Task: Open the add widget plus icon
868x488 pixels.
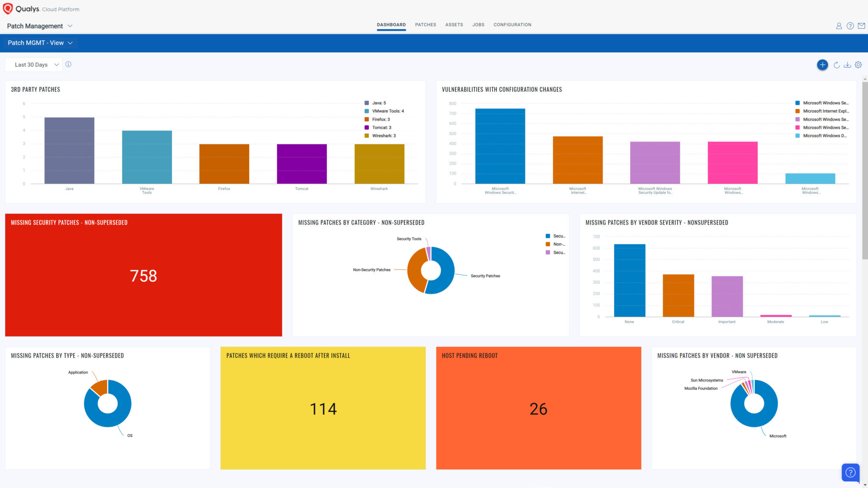Action: tap(822, 65)
